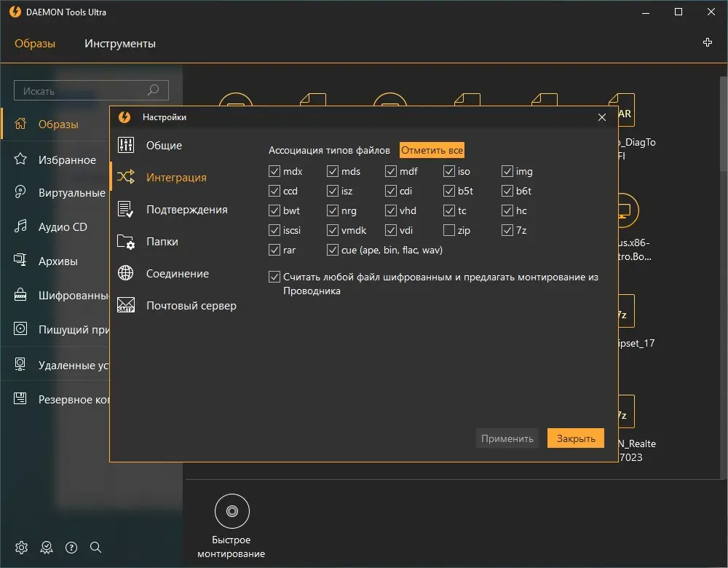Toggle the nrg checkbox
This screenshot has height=568, width=728.
click(x=333, y=211)
